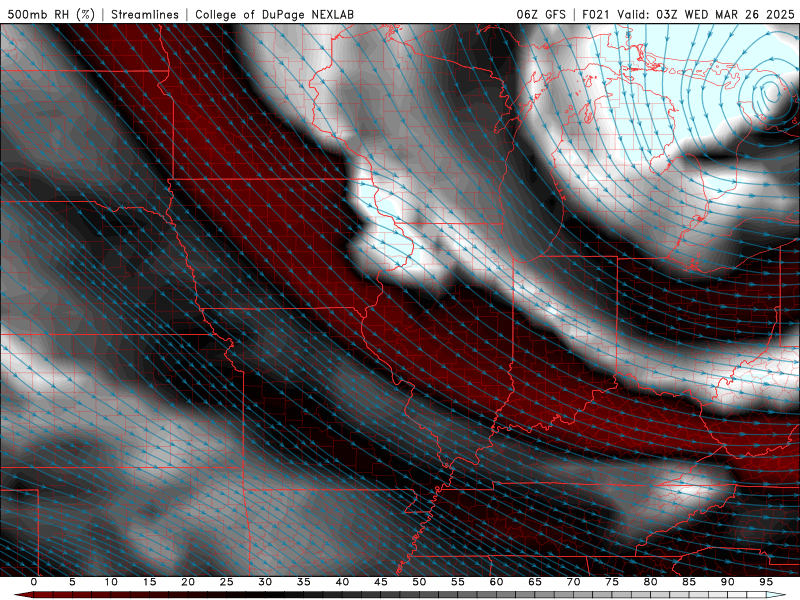Click the "55" label on the color scale
This screenshot has width=800, height=600.
[458, 582]
